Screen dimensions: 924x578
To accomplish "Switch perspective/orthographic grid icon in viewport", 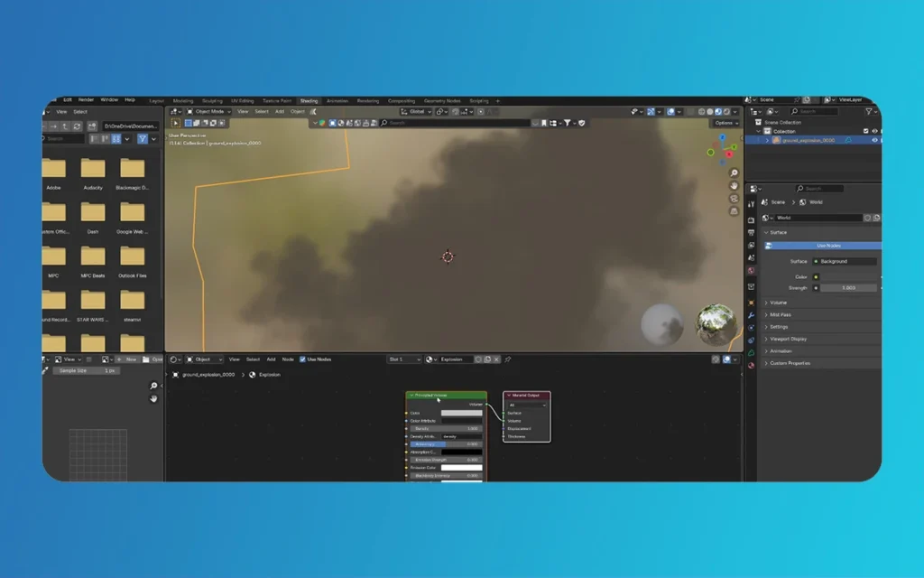I will (x=734, y=211).
